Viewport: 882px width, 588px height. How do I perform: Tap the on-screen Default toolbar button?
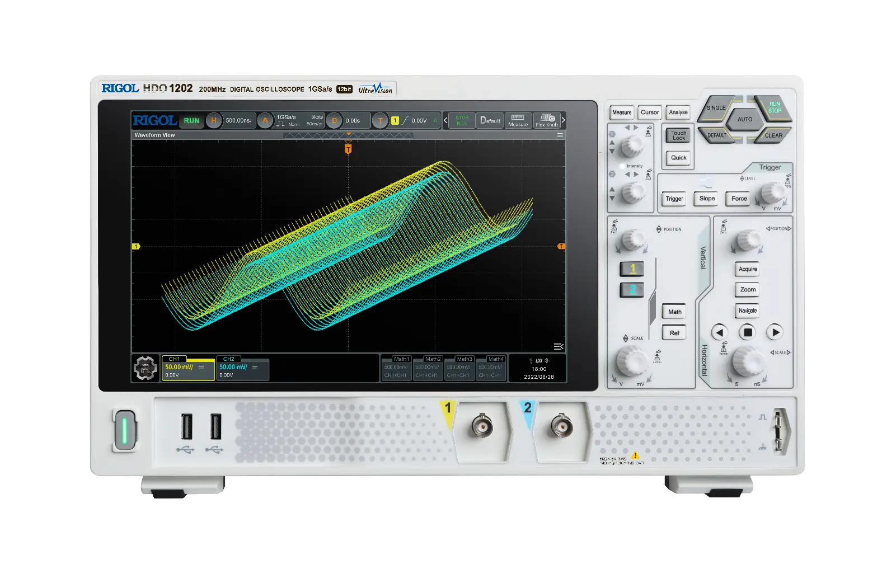pyautogui.click(x=490, y=120)
